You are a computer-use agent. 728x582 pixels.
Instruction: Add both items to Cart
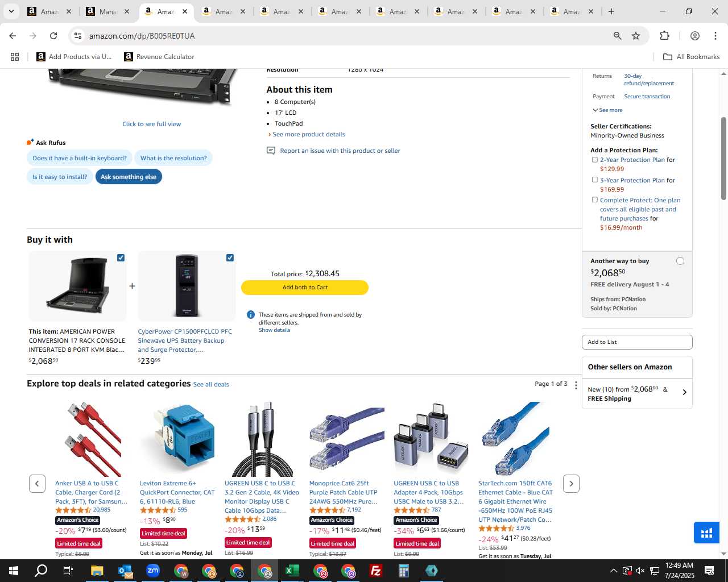coord(305,288)
